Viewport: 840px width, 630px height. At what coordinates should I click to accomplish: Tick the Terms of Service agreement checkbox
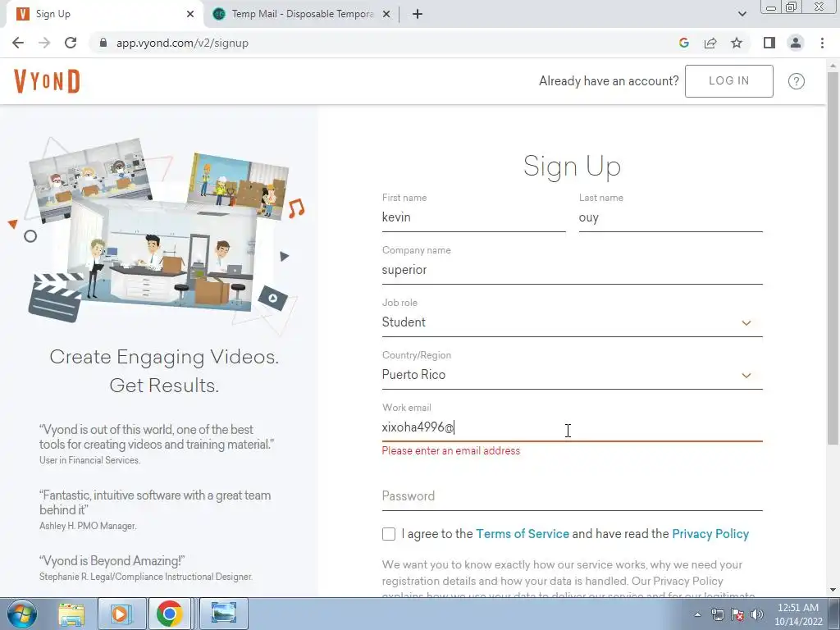tap(389, 534)
